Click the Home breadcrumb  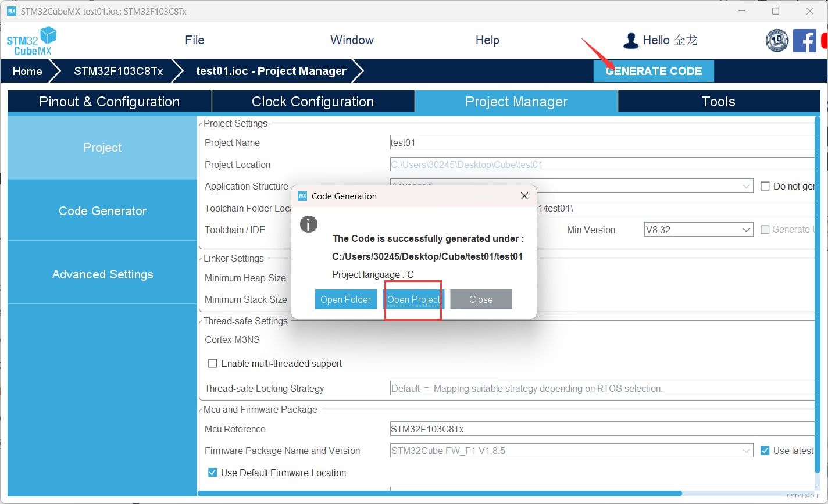(x=27, y=71)
